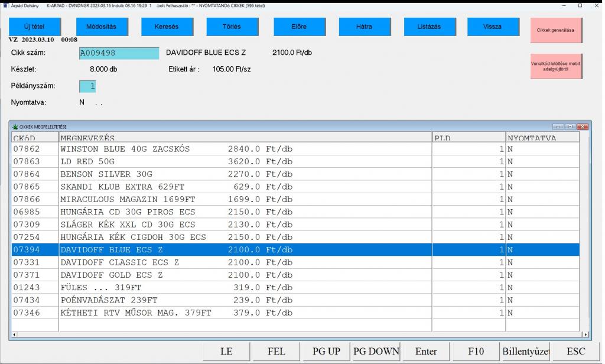605x364 pixels.
Task: Open the Billentyűzet on-screen keyboard button
Action: pyautogui.click(x=525, y=351)
